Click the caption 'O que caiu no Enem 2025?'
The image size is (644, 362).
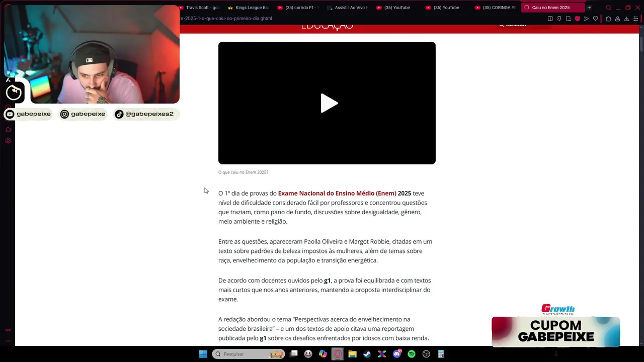coord(243,172)
